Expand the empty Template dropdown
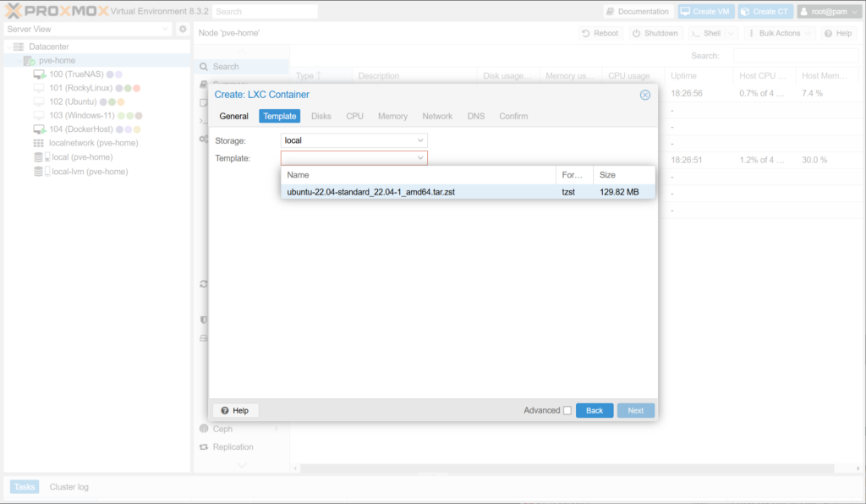 [x=354, y=158]
